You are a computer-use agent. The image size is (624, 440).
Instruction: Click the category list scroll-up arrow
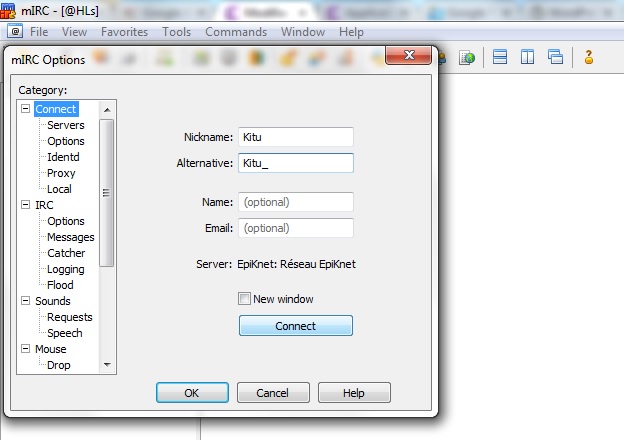coord(107,110)
